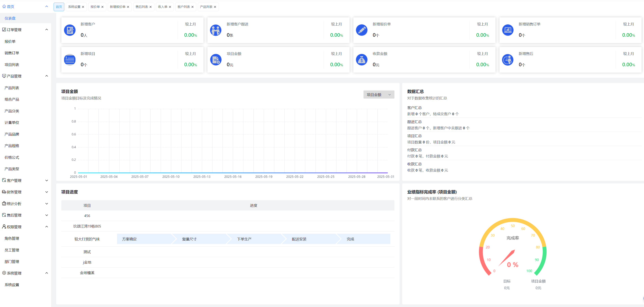This screenshot has width=644, height=307.
Task: Close the 产品列表 tab
Action: tap(215, 7)
